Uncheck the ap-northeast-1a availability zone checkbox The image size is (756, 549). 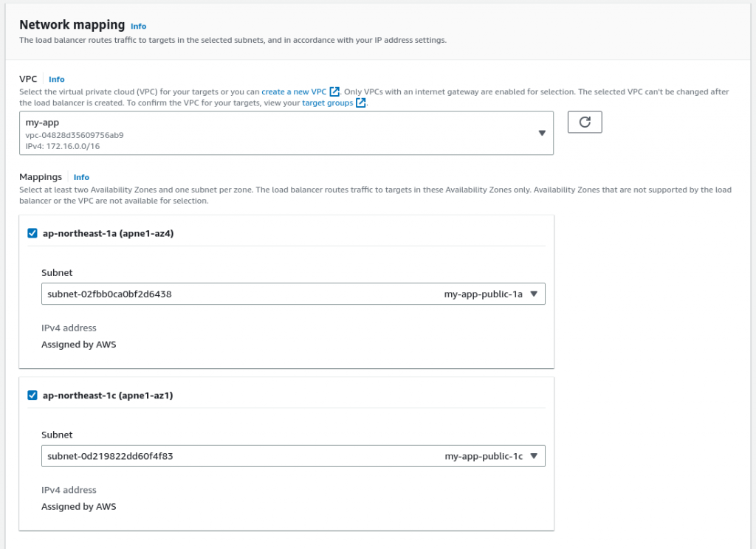point(32,233)
